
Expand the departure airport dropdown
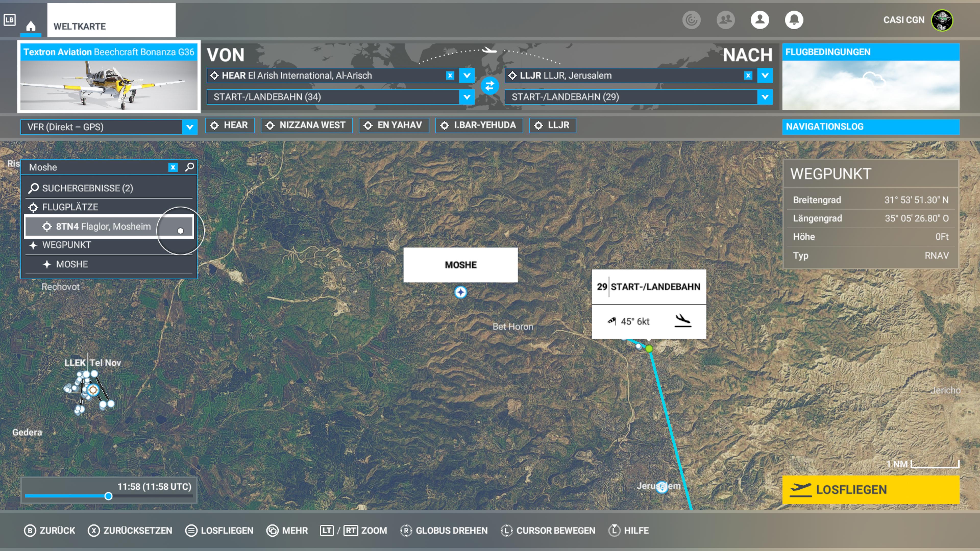pos(467,75)
